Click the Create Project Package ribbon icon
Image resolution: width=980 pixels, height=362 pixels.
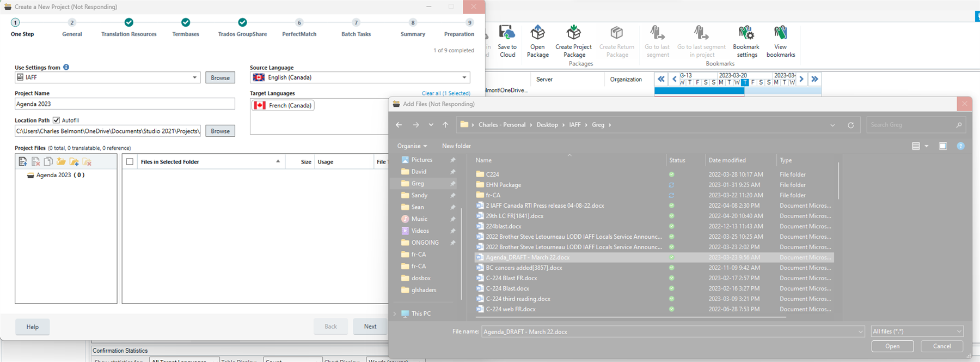pyautogui.click(x=574, y=41)
